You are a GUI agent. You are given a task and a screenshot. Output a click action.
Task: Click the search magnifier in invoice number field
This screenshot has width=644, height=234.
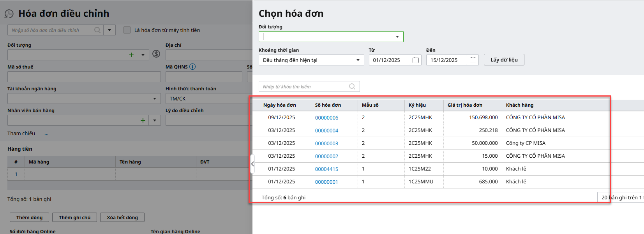[97, 30]
